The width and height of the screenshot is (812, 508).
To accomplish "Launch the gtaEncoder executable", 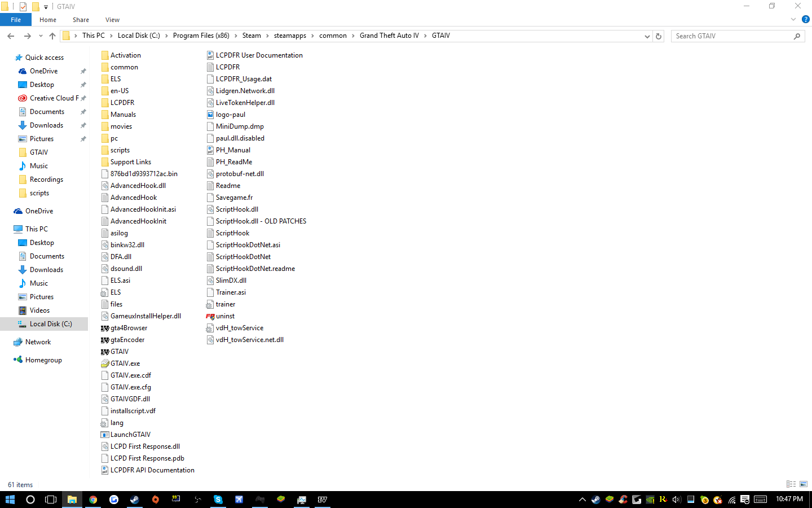I will coord(123,340).
